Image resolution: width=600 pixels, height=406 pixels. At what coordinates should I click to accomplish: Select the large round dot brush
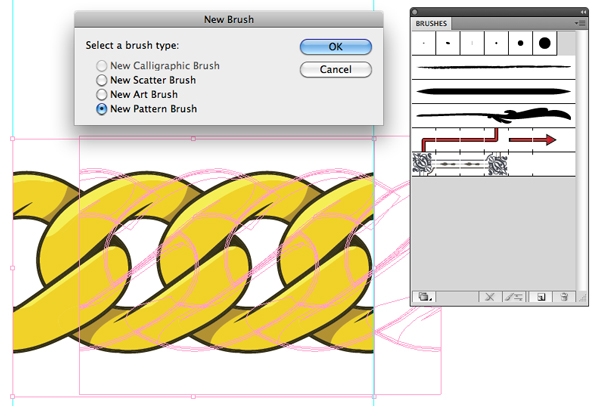click(x=545, y=43)
